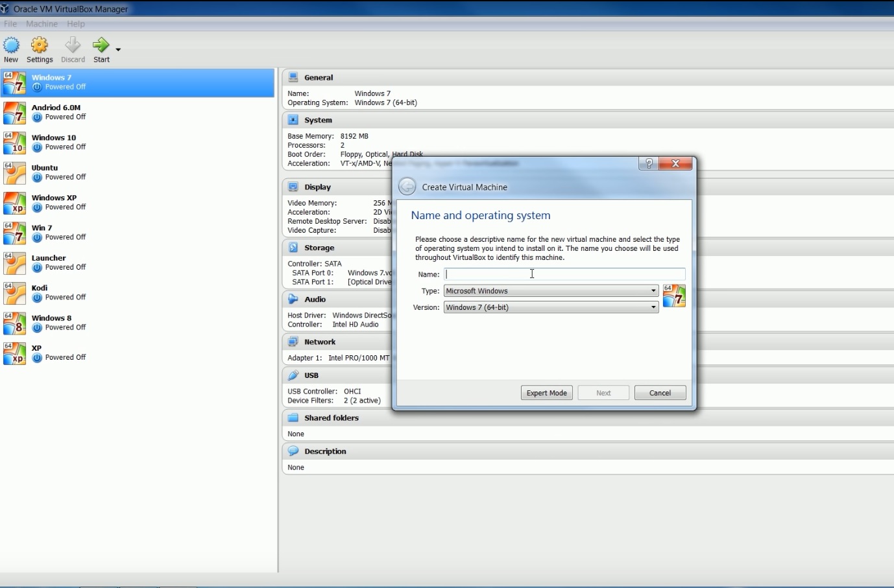Click the Discard toolbar icon

pyautogui.click(x=73, y=45)
